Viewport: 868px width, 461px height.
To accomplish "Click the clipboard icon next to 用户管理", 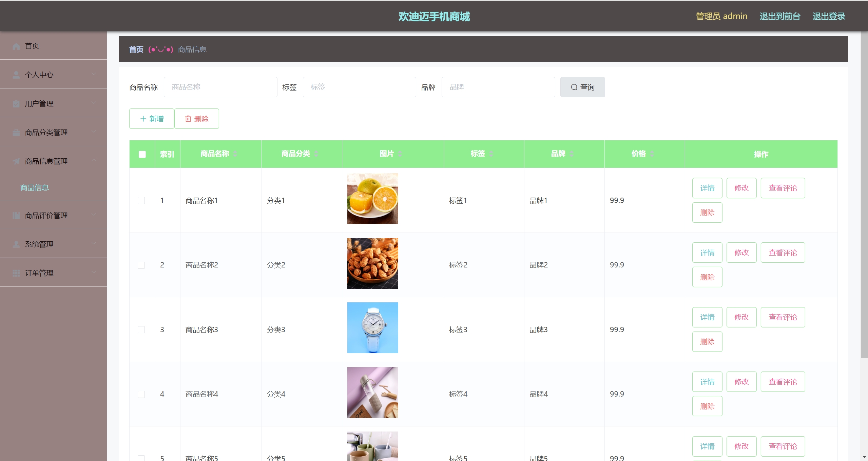I will click(16, 104).
